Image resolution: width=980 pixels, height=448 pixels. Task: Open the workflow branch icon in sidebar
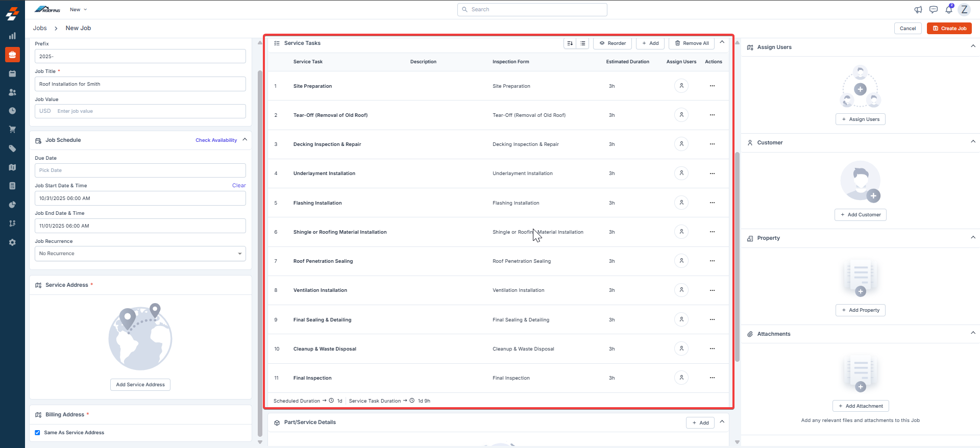pos(12,223)
